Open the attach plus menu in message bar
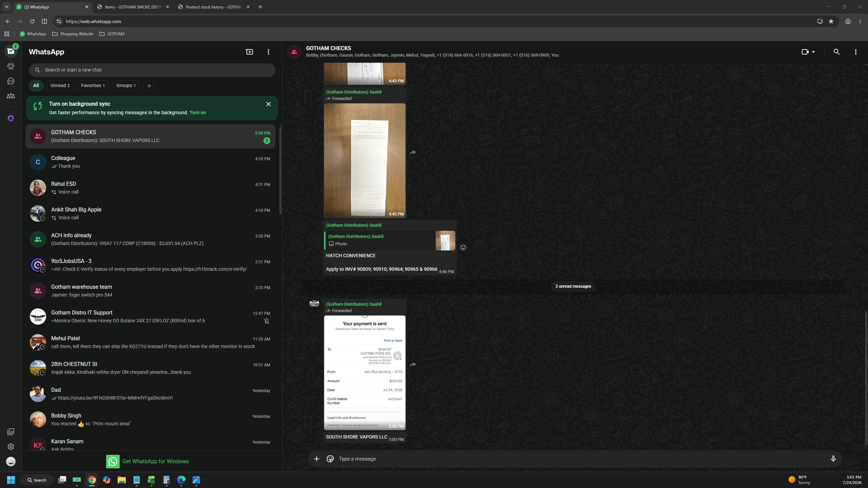The height and width of the screenshot is (488, 868). click(316, 459)
